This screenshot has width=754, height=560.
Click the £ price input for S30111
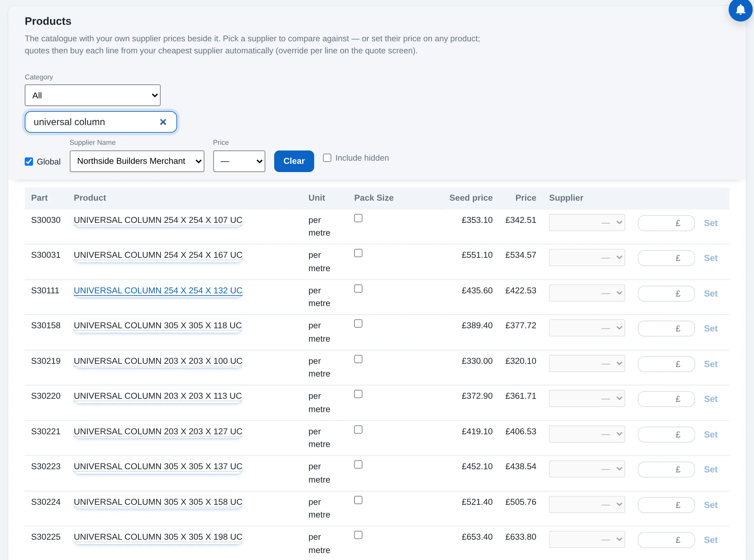coord(666,294)
